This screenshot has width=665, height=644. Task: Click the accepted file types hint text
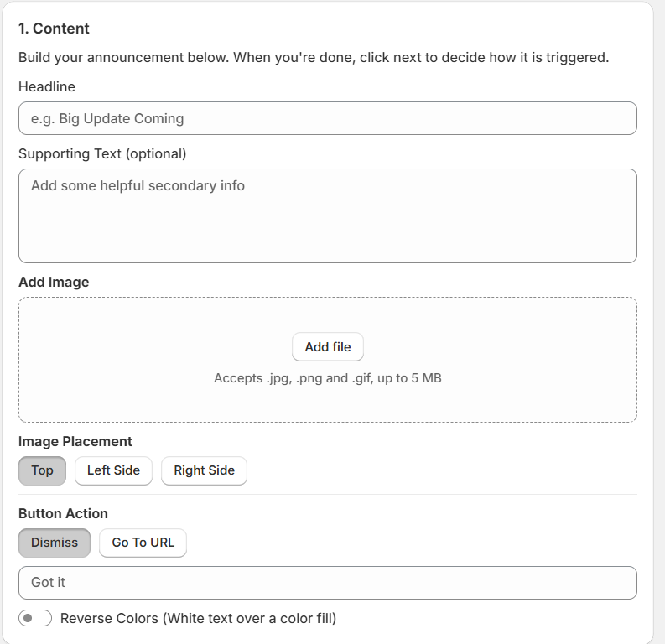pos(327,377)
